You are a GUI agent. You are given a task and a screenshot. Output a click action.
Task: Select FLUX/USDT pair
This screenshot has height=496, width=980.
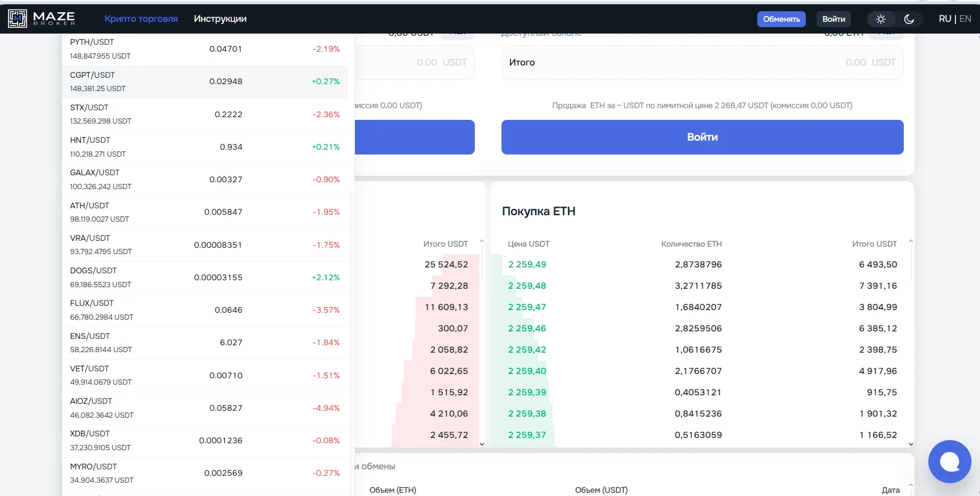205,310
